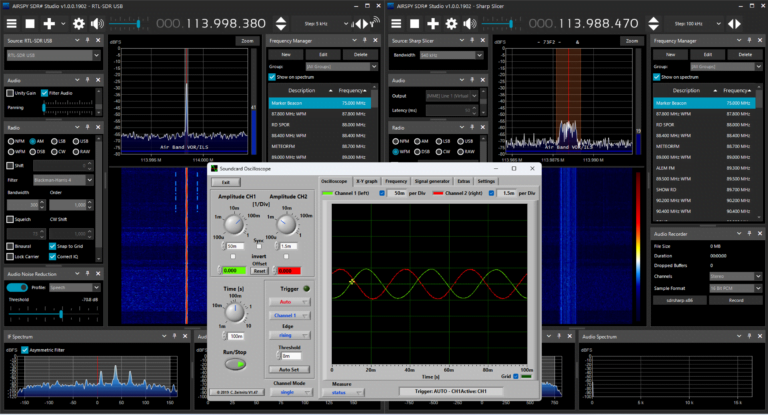The height and width of the screenshot is (415, 768).
Task: Click the frequency up/down arrows in RTL-SDR window
Action: 281,24
